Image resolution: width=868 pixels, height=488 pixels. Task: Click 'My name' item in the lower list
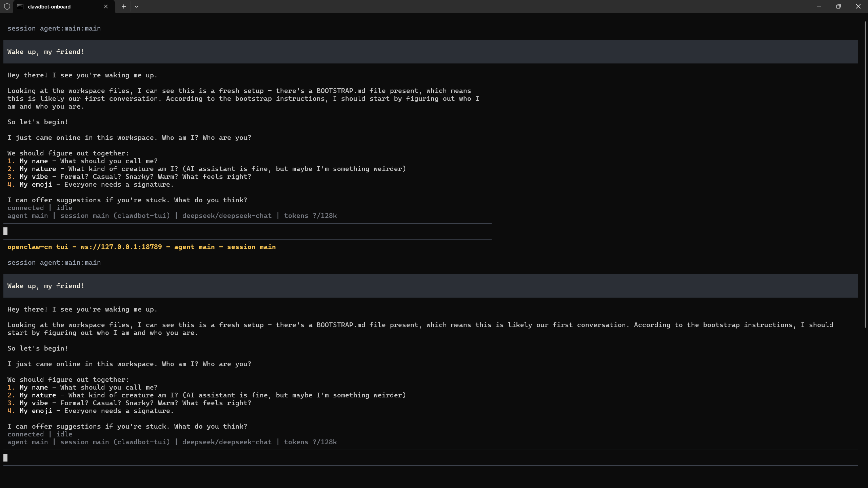[x=34, y=388]
